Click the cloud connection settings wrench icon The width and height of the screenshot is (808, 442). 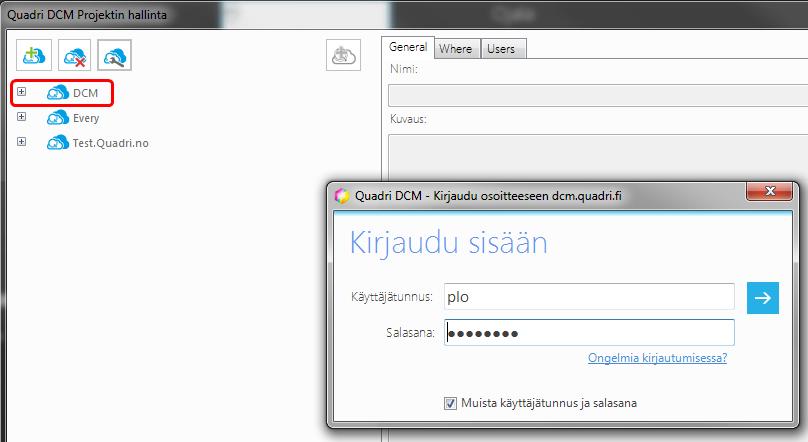pyautogui.click(x=114, y=55)
